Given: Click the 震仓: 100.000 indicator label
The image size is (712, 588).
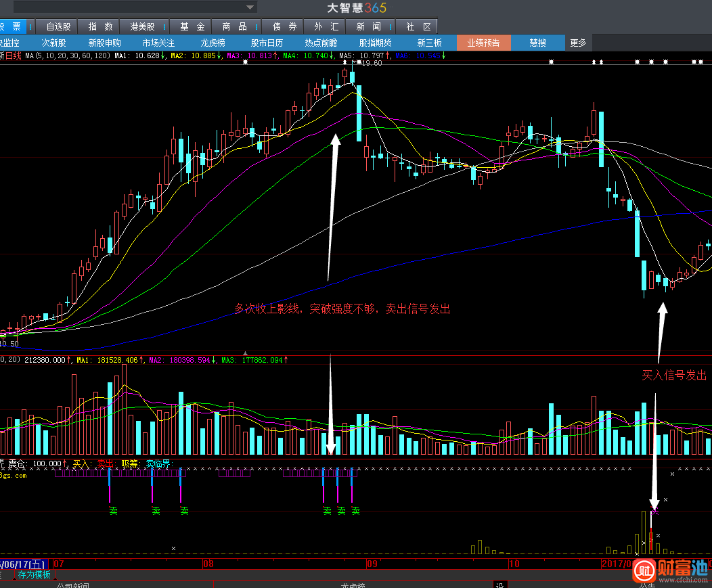Looking at the screenshot, I should pyautogui.click(x=37, y=463).
